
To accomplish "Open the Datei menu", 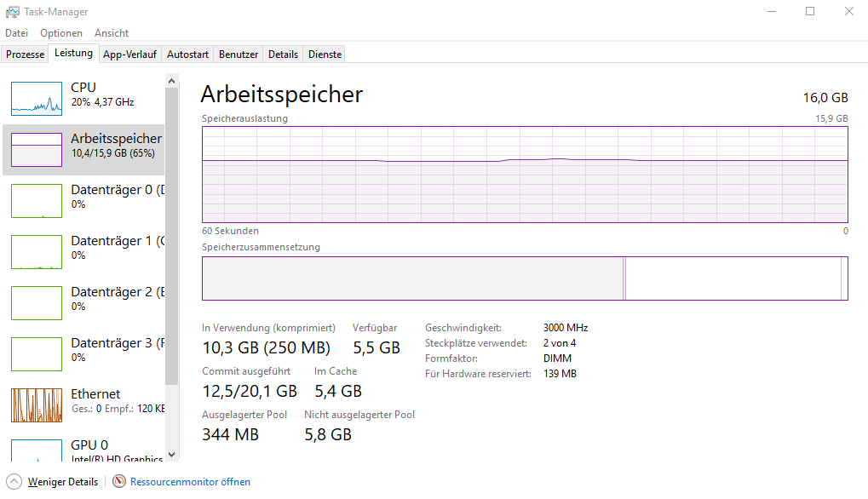I will pyautogui.click(x=17, y=33).
